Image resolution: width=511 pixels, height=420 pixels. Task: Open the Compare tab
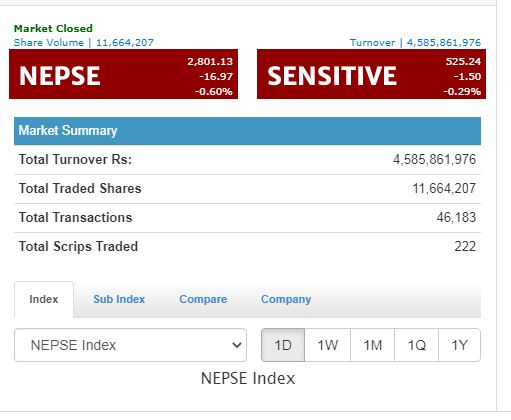(203, 299)
